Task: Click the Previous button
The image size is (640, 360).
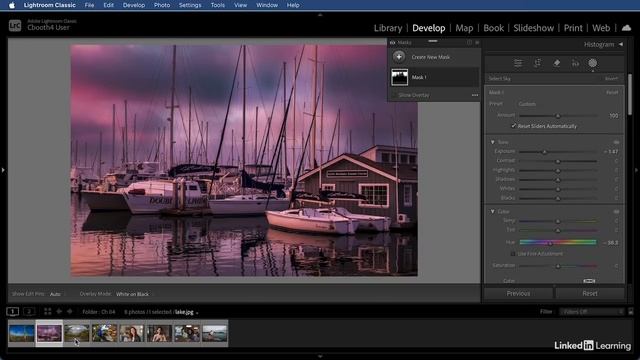Action: [x=518, y=293]
